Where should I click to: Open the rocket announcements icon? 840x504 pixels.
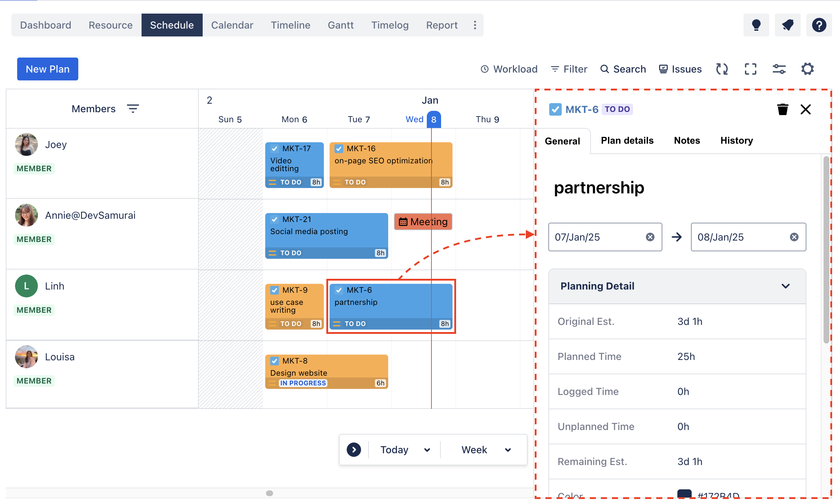click(x=787, y=25)
